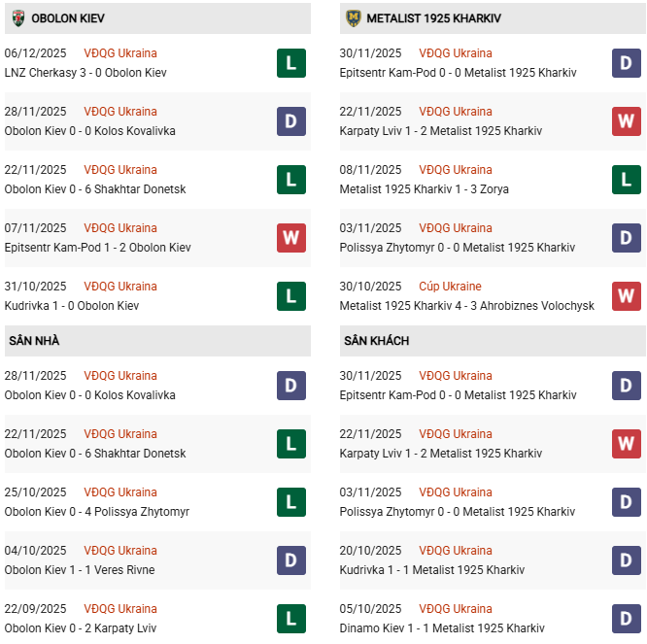Image resolution: width=647 pixels, height=644 pixels.
Task: Click the OBOLON KIEV header title
Action: coord(68,18)
